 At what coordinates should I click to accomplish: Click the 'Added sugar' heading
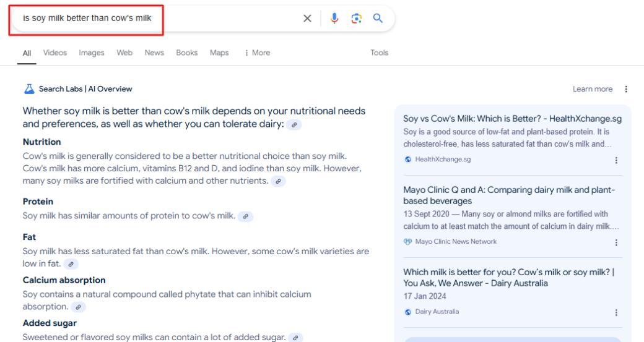coord(50,323)
